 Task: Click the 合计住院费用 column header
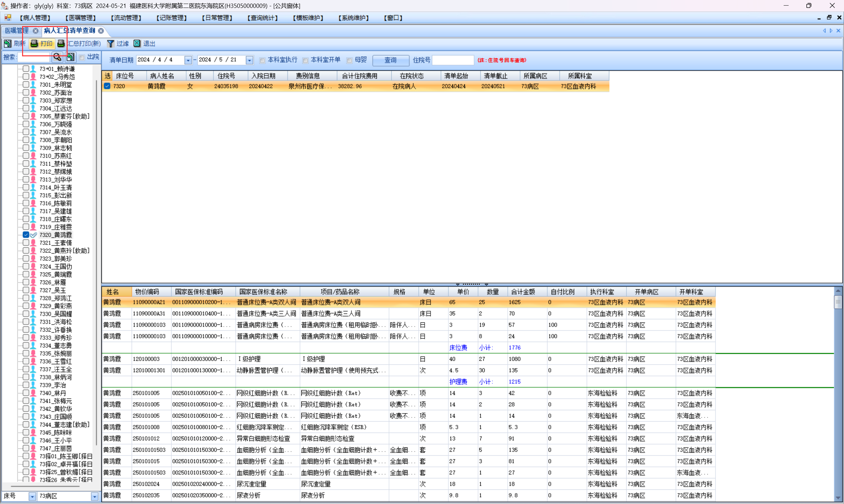(359, 76)
